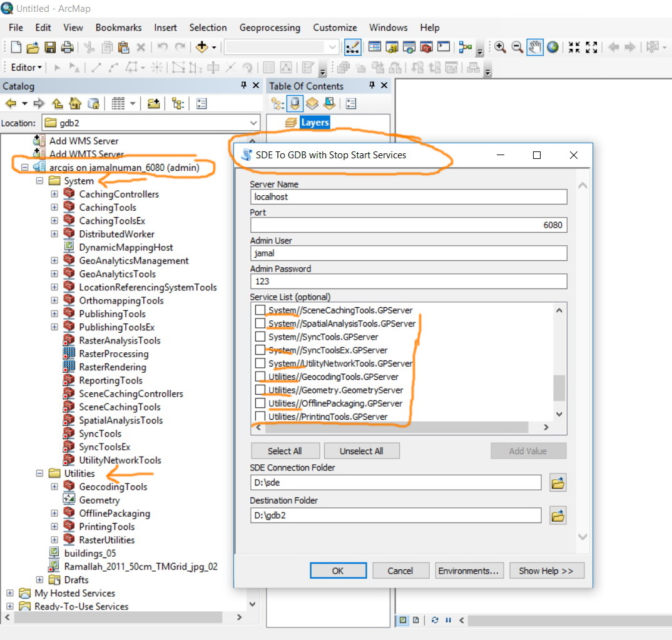Switch TOC to List By Source
Image resolution: width=672 pixels, height=640 pixels.
[x=295, y=103]
